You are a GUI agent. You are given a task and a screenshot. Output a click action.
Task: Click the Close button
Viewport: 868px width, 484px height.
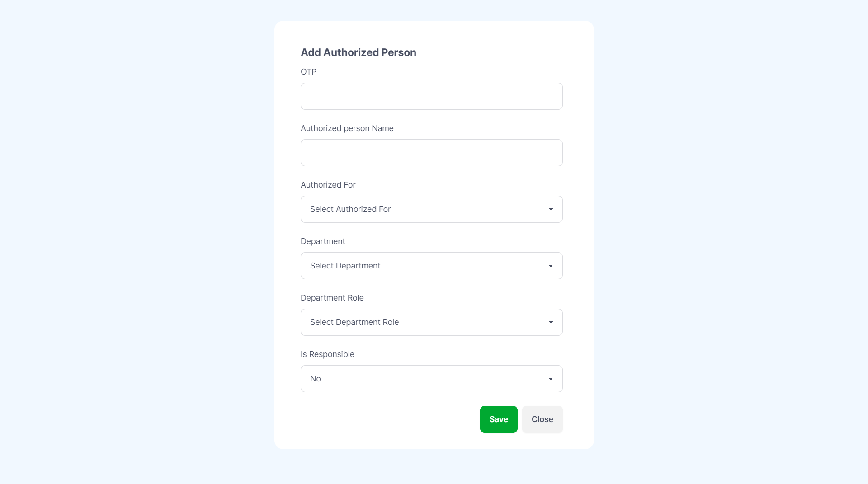click(542, 419)
